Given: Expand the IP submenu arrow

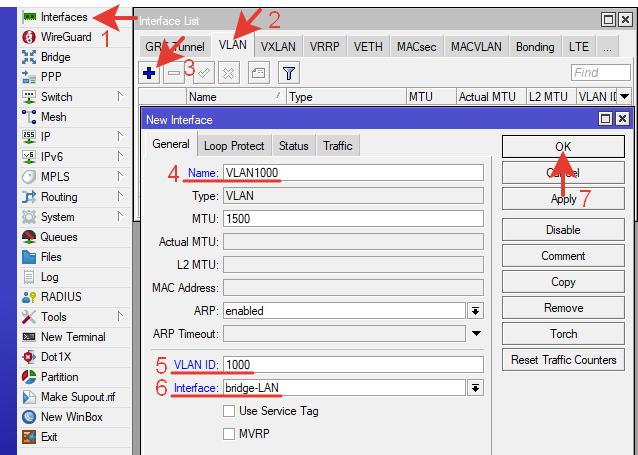Looking at the screenshot, I should pos(120,136).
